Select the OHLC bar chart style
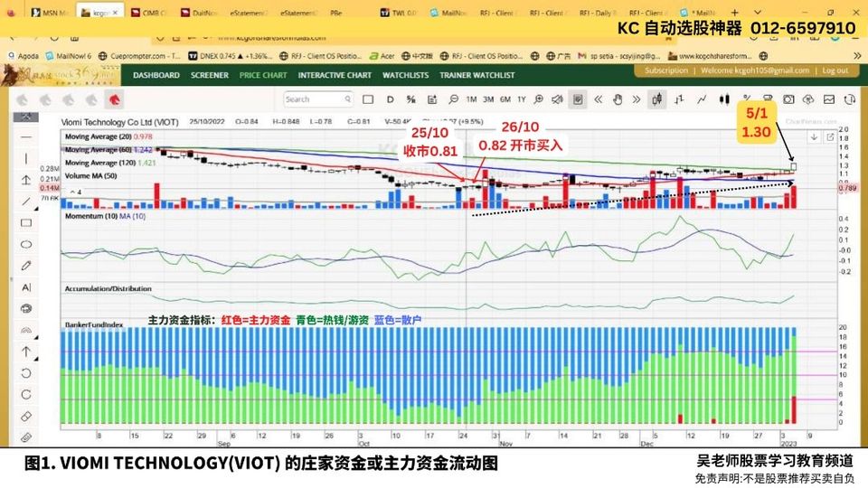868x488 pixels. (679, 99)
